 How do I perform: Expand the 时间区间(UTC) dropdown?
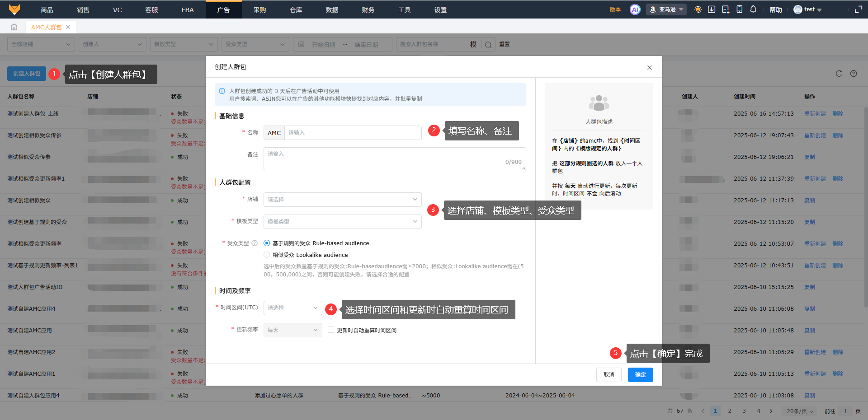pos(292,308)
